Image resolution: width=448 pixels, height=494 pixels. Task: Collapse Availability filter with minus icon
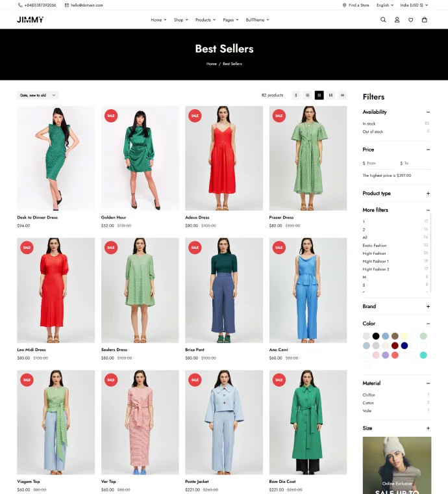(x=428, y=112)
